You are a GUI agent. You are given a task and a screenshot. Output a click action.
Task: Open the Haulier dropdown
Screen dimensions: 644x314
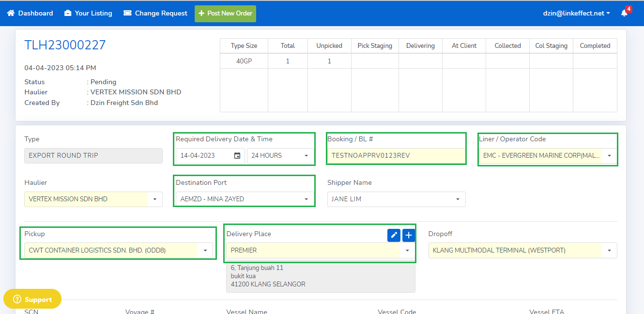point(155,199)
